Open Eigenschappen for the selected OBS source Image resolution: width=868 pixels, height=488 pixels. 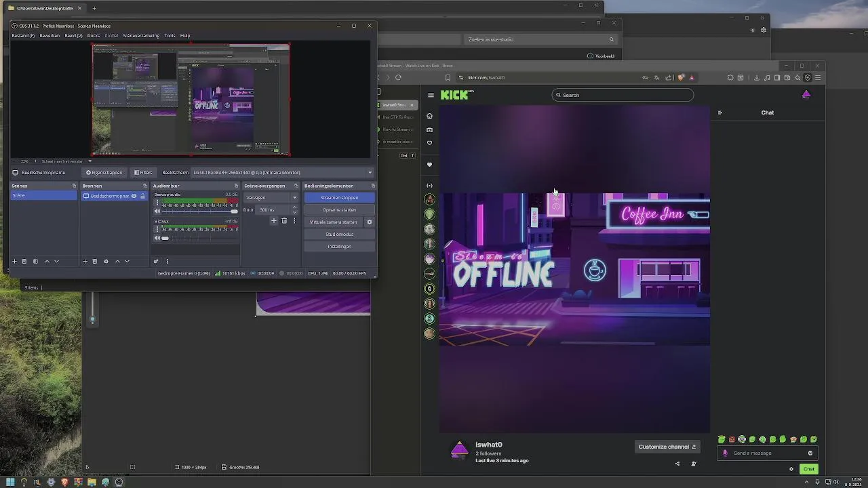[x=104, y=172]
